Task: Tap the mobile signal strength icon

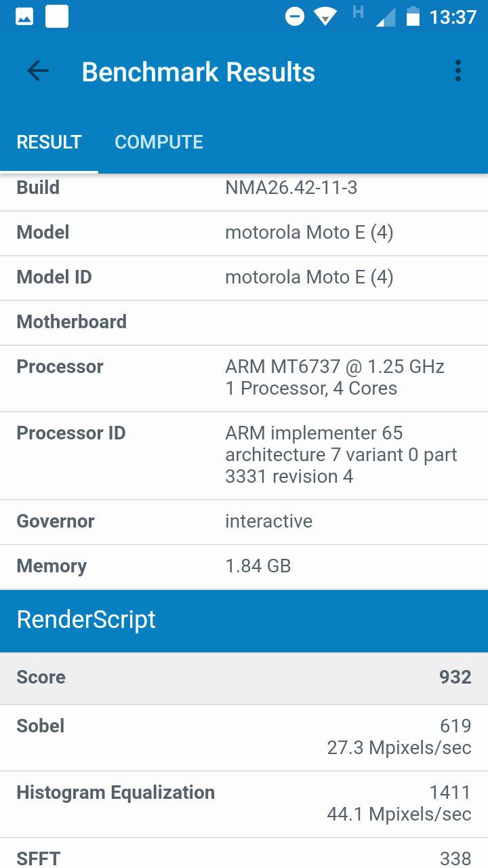Action: tap(385, 18)
